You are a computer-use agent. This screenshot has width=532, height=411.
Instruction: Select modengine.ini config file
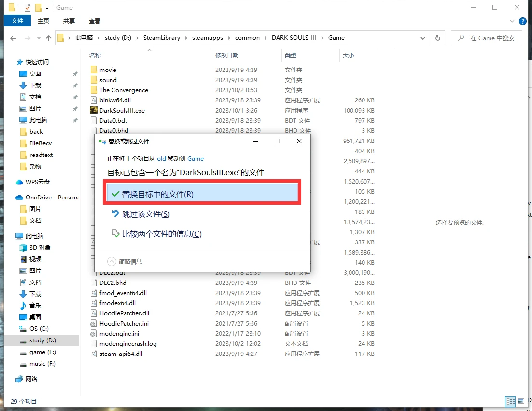tap(119, 334)
